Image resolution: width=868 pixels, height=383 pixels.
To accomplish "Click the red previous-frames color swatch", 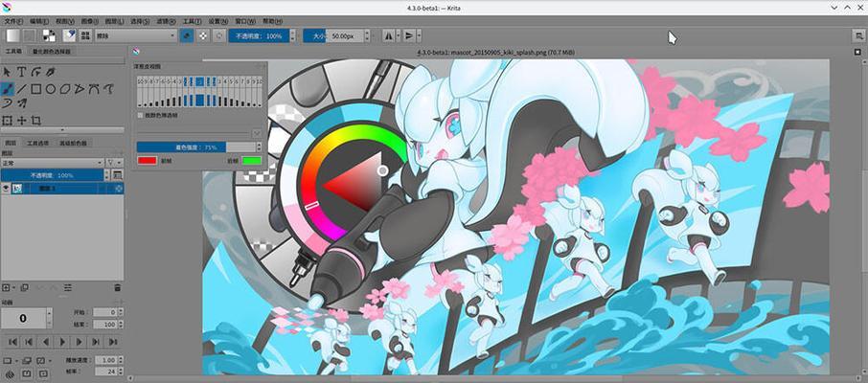I will 147,161.
